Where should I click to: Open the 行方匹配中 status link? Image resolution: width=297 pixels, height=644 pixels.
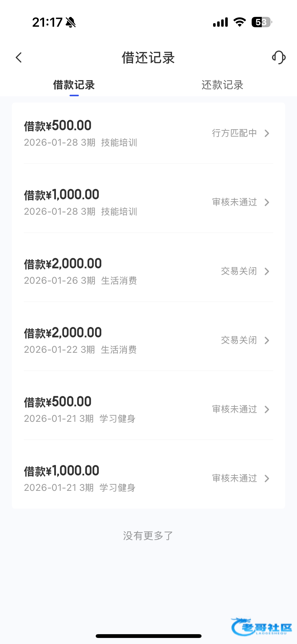click(x=234, y=133)
